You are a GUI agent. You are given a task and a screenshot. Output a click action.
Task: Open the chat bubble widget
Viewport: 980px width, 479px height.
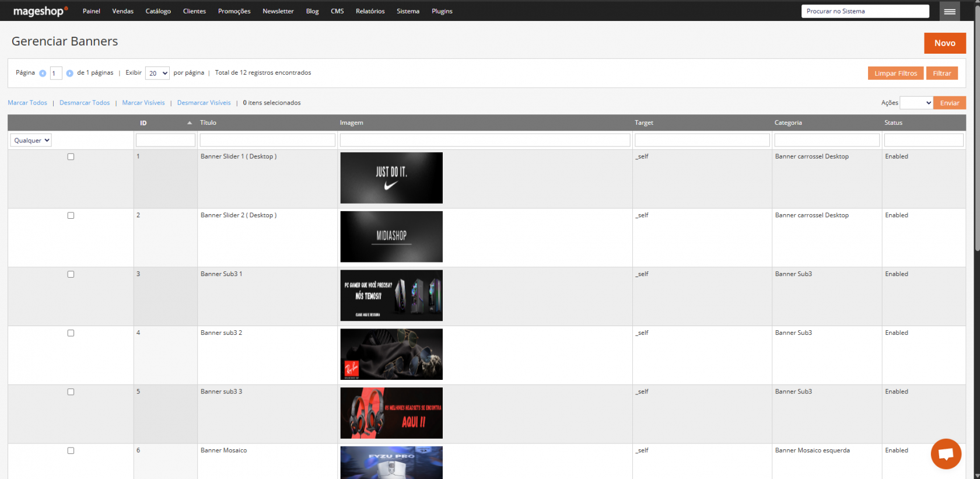point(946,453)
